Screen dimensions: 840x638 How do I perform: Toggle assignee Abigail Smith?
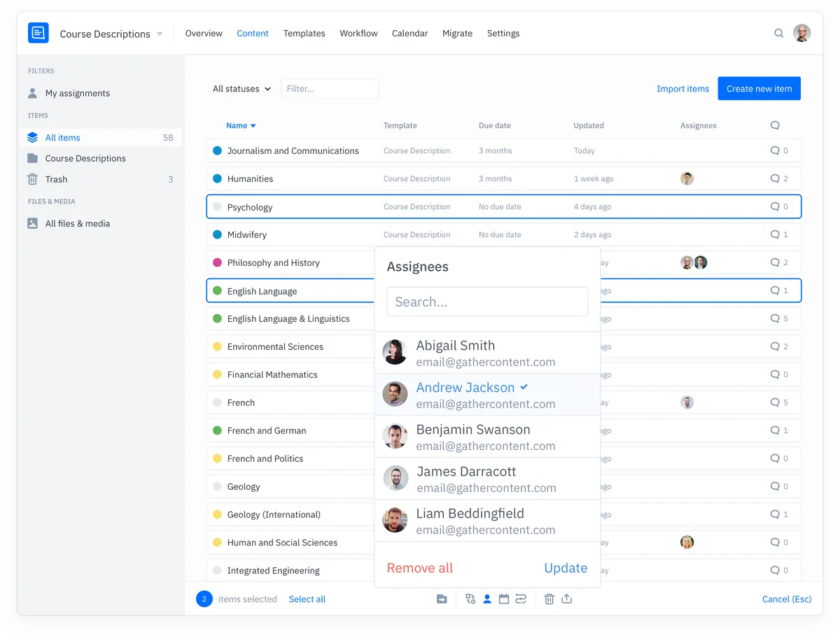[x=488, y=353]
